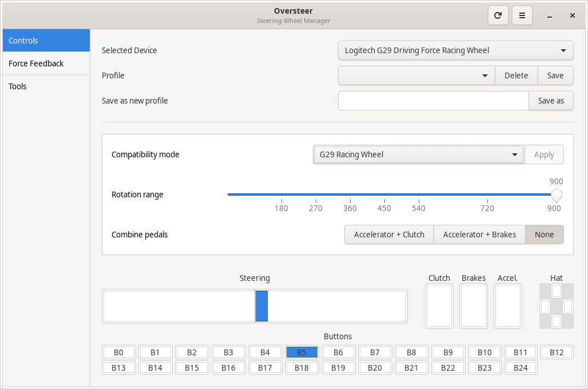Click the Save as button

point(551,101)
